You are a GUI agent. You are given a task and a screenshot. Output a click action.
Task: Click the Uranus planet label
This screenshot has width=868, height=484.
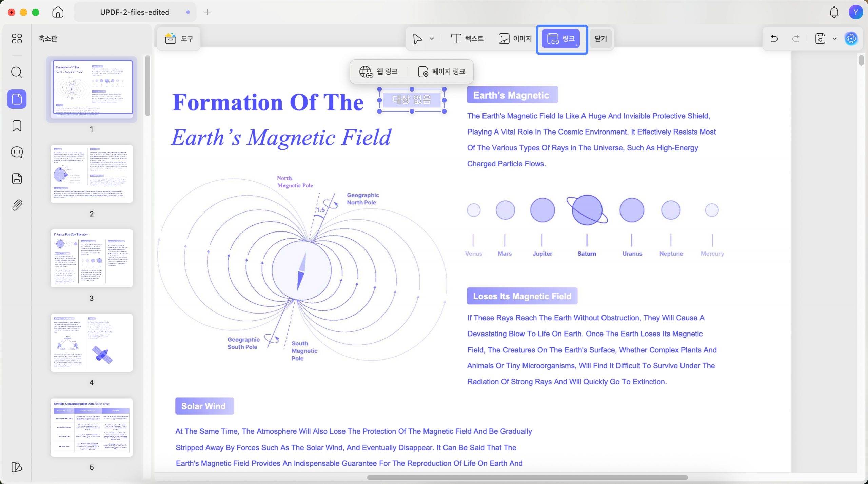(x=632, y=254)
